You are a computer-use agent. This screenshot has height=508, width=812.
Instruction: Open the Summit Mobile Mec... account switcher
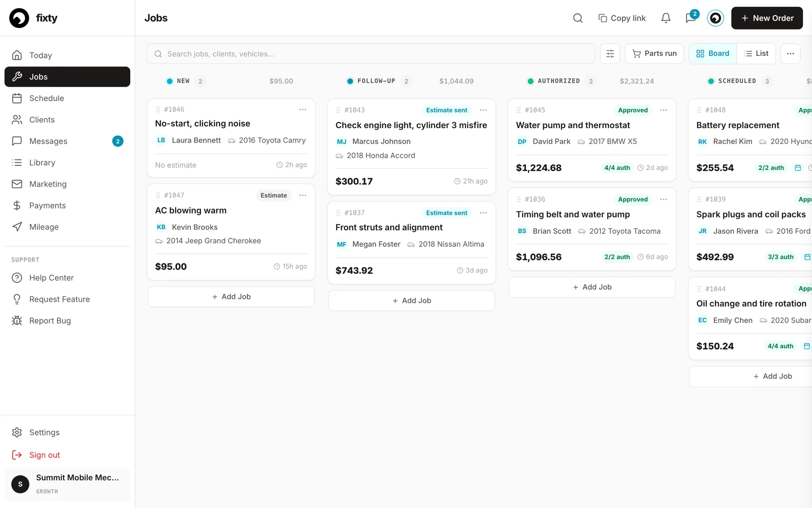pos(67,484)
